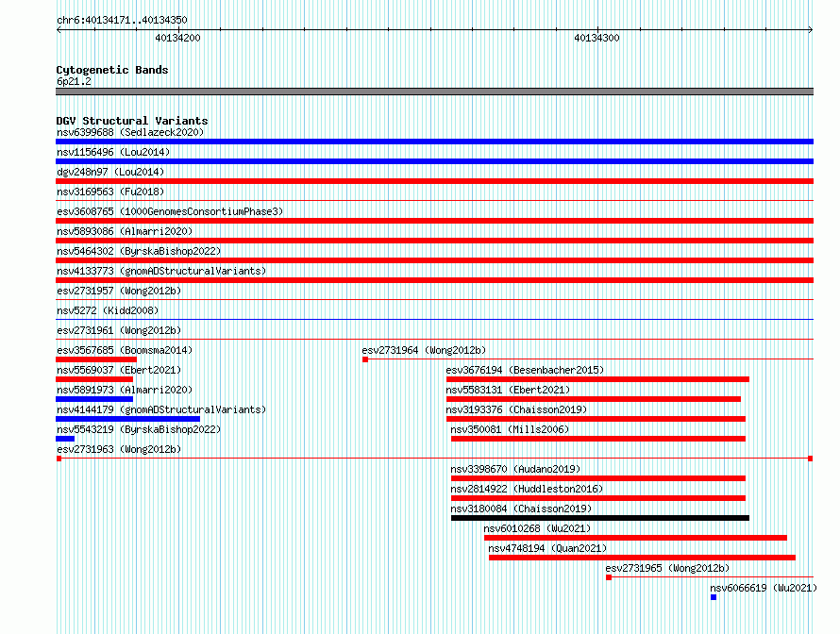Image resolution: width=840 pixels, height=634 pixels.
Task: Click the red nsv3193376 variant bar
Action: pyautogui.click(x=596, y=419)
